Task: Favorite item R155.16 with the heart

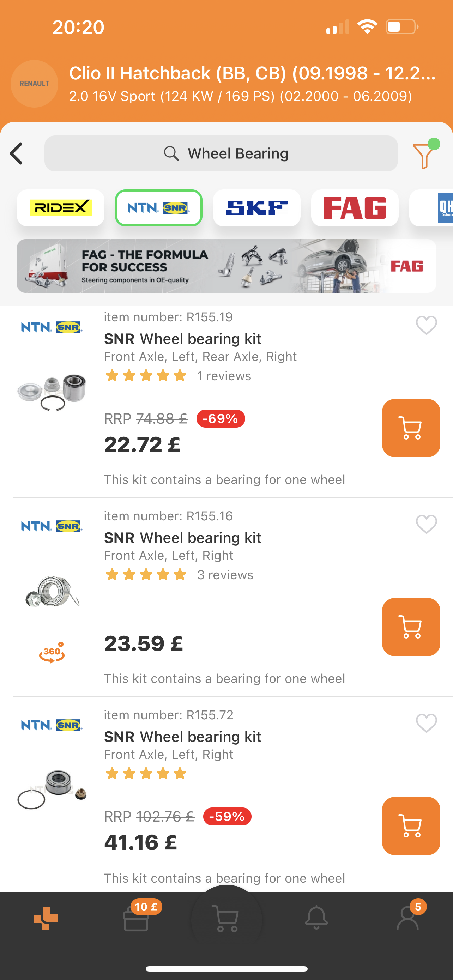Action: click(x=426, y=524)
